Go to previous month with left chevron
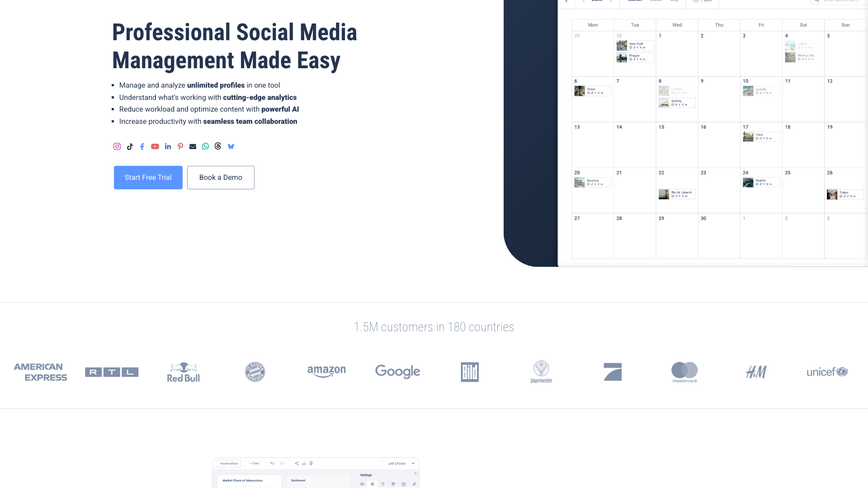This screenshot has width=868, height=488. (x=583, y=1)
